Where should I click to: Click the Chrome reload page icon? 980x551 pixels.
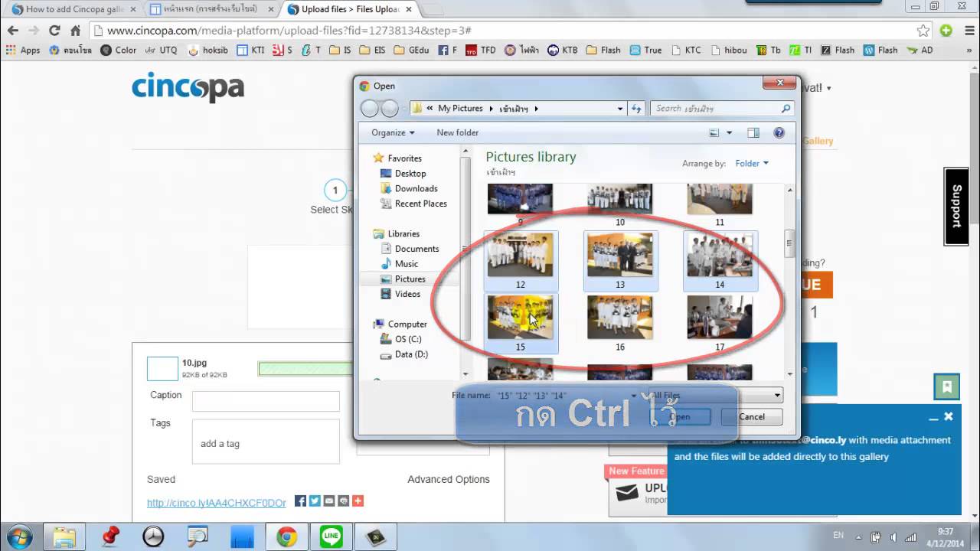[x=54, y=31]
